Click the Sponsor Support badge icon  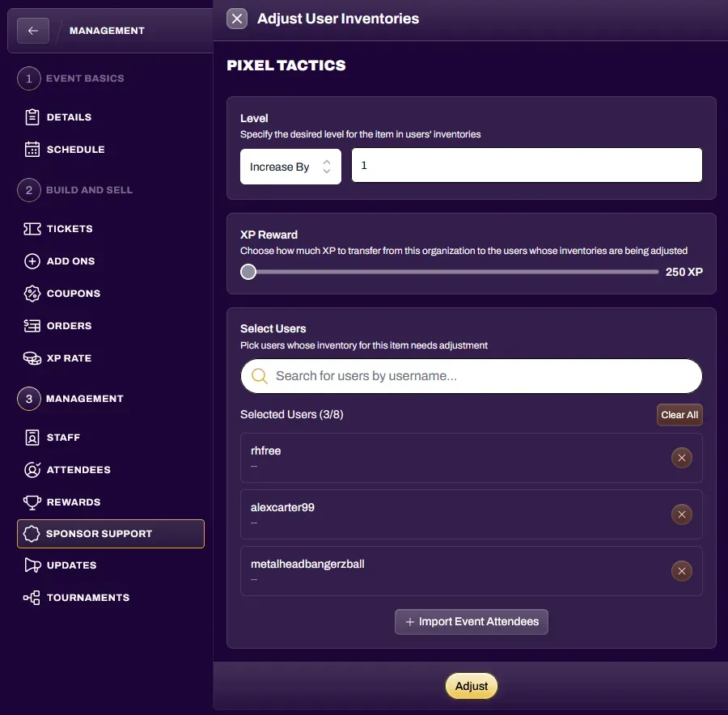click(x=31, y=534)
